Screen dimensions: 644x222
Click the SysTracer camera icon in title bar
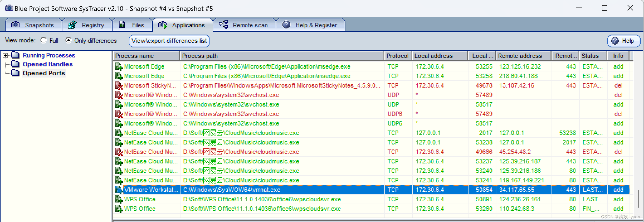click(9, 8)
